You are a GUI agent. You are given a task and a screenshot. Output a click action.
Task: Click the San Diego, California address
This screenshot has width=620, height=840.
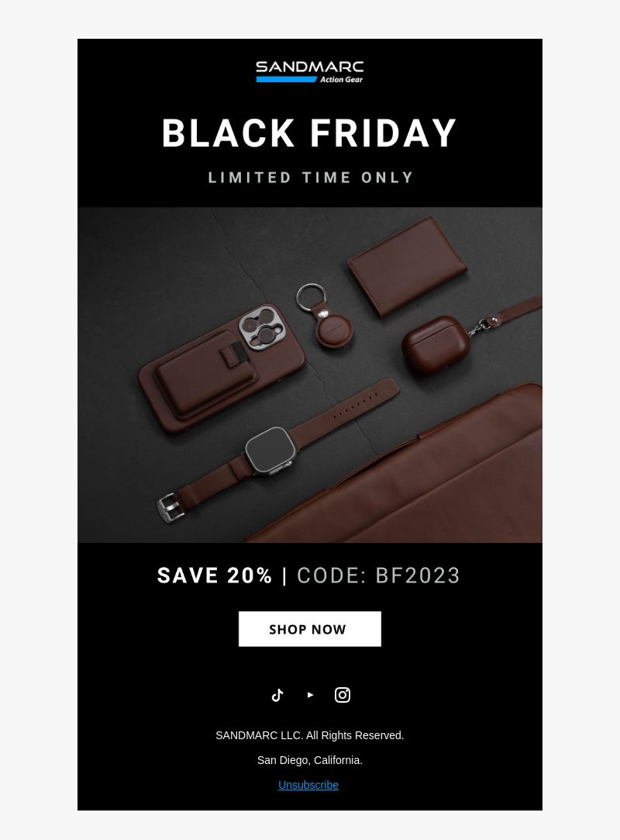(309, 760)
